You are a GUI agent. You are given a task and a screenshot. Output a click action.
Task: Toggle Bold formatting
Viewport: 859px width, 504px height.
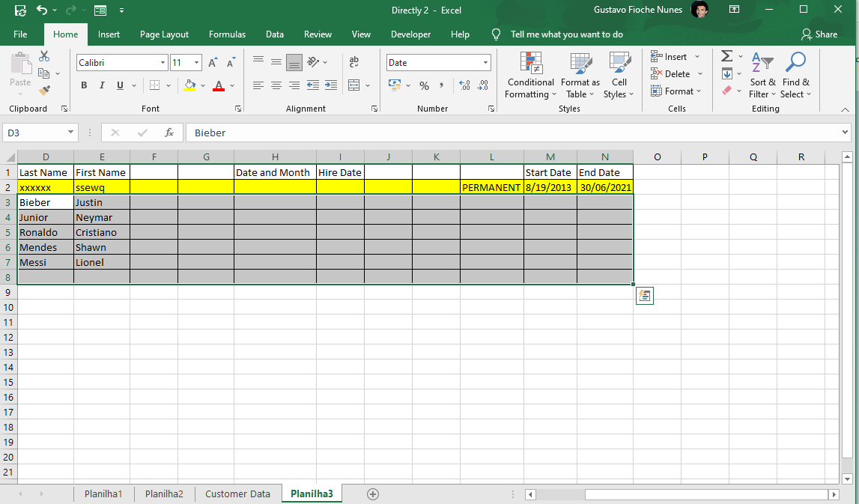tap(84, 85)
